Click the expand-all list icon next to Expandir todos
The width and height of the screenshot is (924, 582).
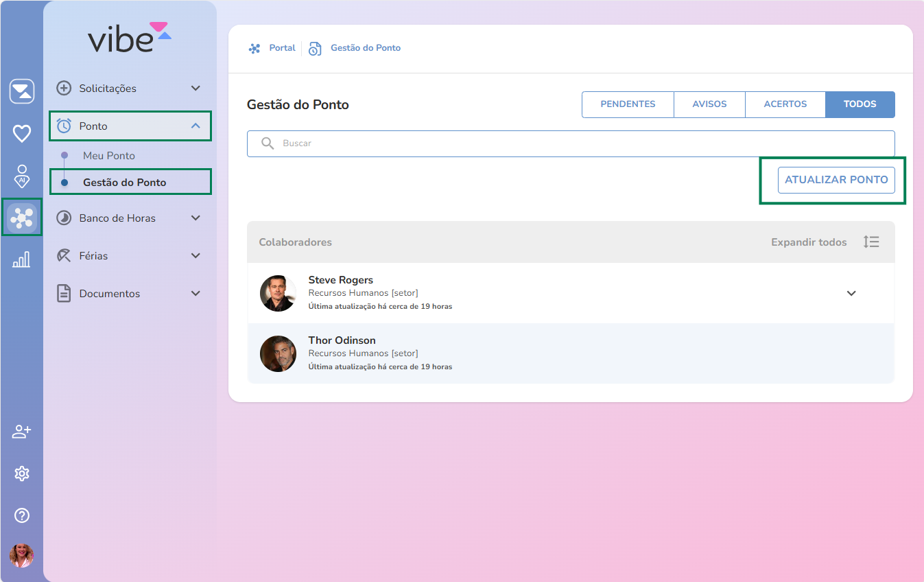871,242
